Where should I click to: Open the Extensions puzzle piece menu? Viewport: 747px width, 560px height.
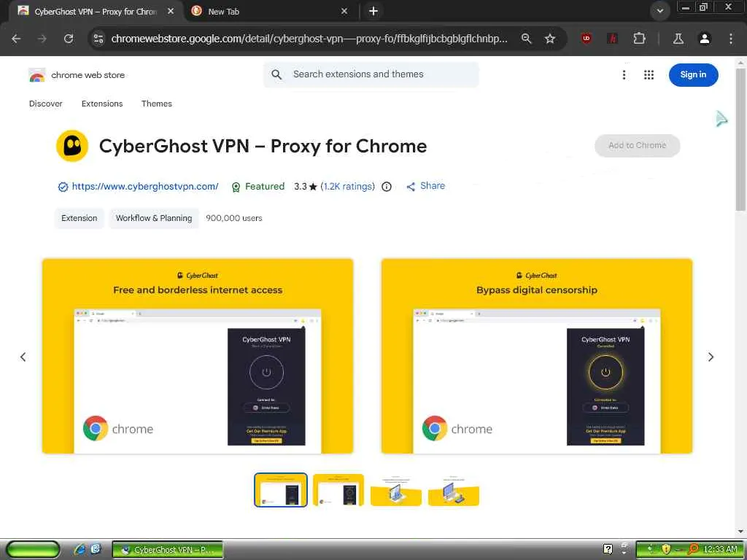coord(639,39)
